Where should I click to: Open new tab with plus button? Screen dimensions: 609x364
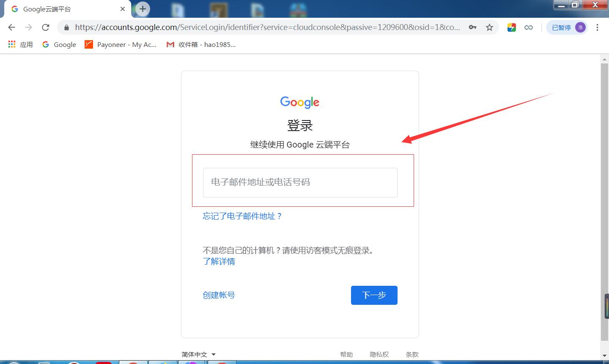tap(143, 9)
